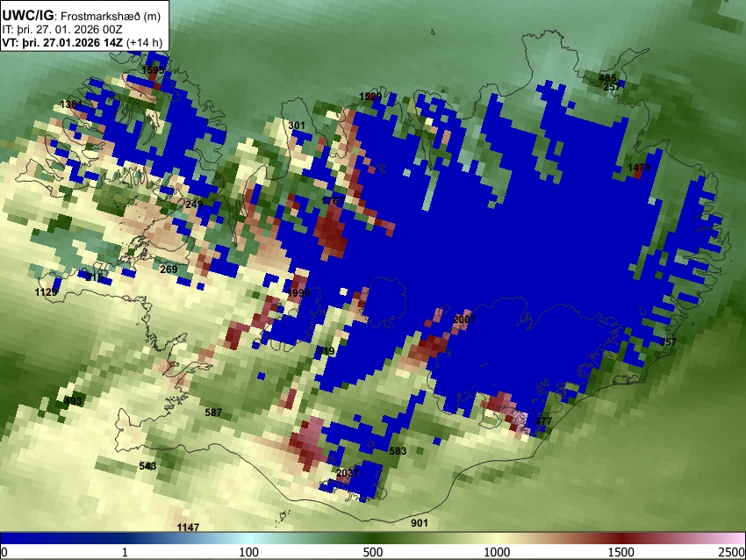Click the 249 value label on map
This screenshot has height=560, width=746.
[x=194, y=205]
